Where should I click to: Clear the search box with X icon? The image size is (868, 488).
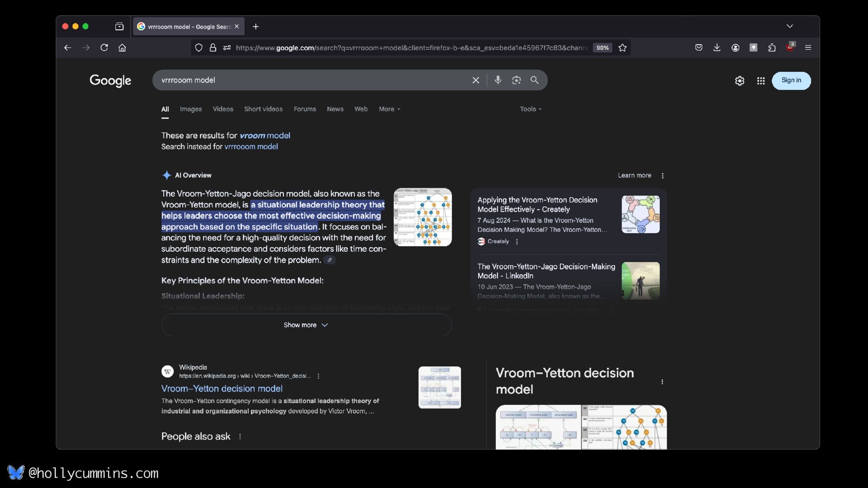(x=476, y=80)
